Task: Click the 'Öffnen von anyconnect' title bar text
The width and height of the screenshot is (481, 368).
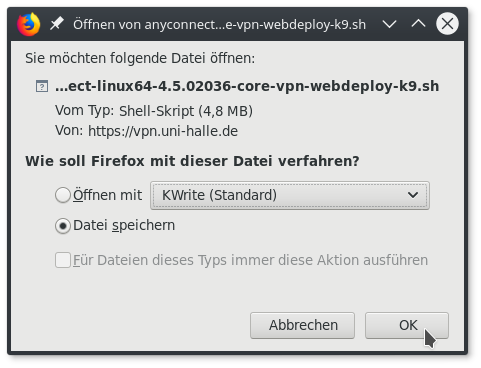Action: (219, 25)
